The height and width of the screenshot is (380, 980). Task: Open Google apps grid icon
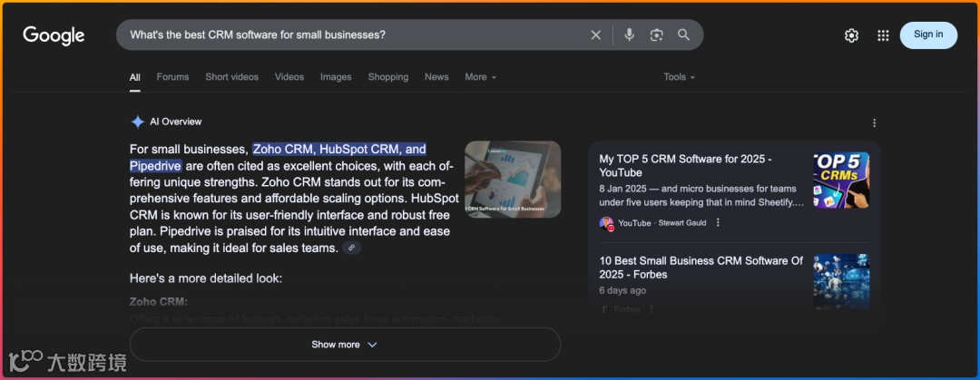click(x=883, y=35)
